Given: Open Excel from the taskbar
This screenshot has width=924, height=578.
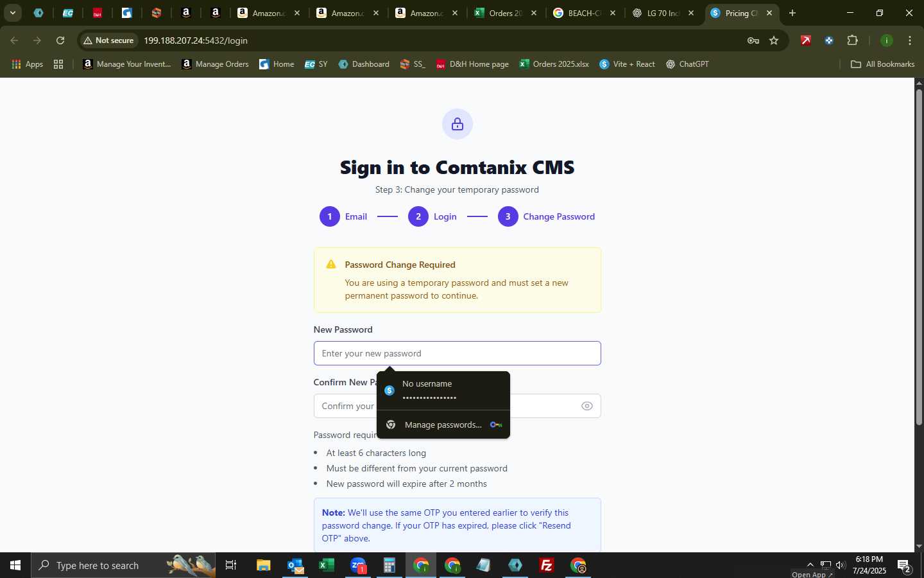Looking at the screenshot, I should pyautogui.click(x=327, y=565).
